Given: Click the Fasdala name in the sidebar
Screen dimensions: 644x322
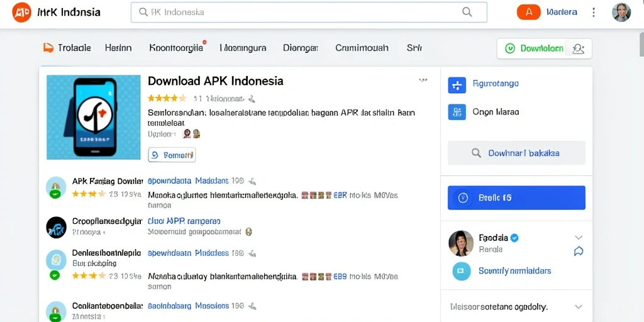Looking at the screenshot, I should click(493, 237).
